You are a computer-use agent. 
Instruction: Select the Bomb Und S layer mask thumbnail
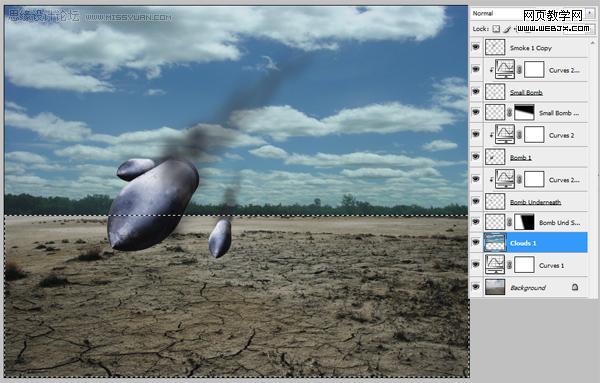point(524,222)
